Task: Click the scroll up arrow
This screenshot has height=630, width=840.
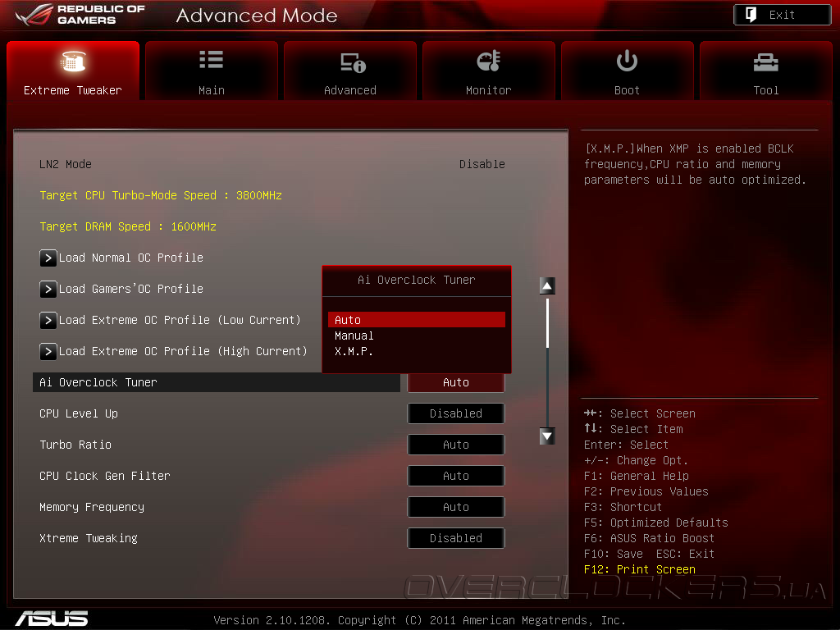Action: pos(547,286)
